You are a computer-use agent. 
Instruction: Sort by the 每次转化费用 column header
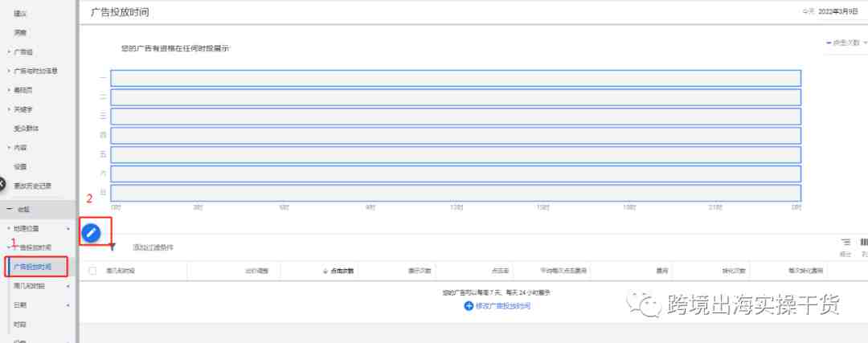click(806, 271)
